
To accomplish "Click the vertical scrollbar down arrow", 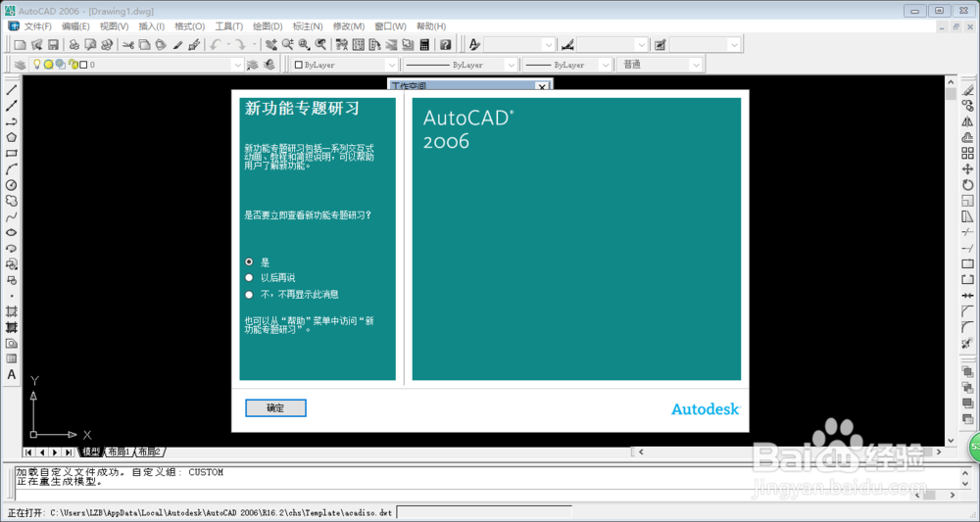I will click(952, 440).
